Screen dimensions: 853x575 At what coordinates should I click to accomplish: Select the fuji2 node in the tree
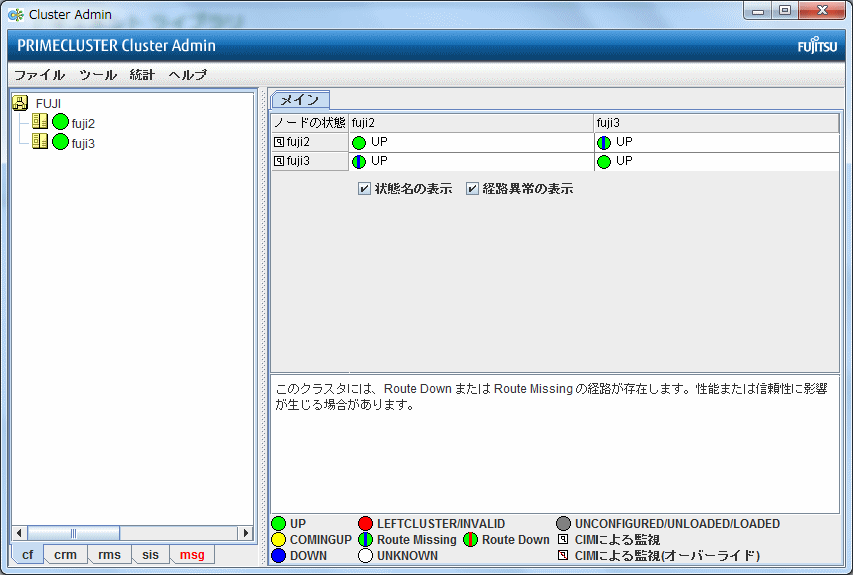point(83,123)
